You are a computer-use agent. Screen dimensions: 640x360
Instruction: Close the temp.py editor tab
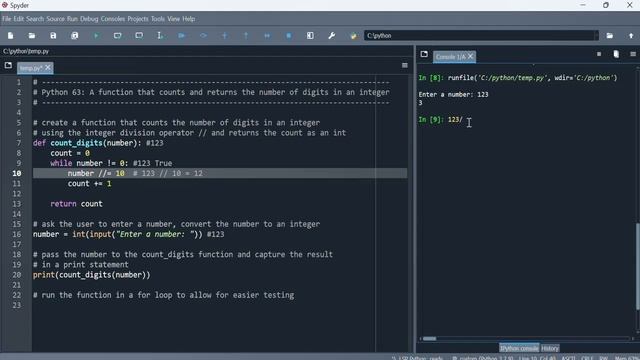[x=48, y=67]
